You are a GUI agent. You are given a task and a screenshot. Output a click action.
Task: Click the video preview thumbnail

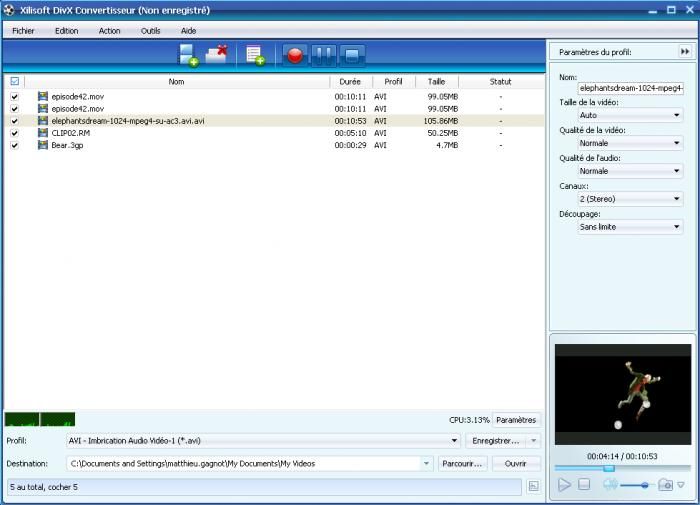click(623, 394)
